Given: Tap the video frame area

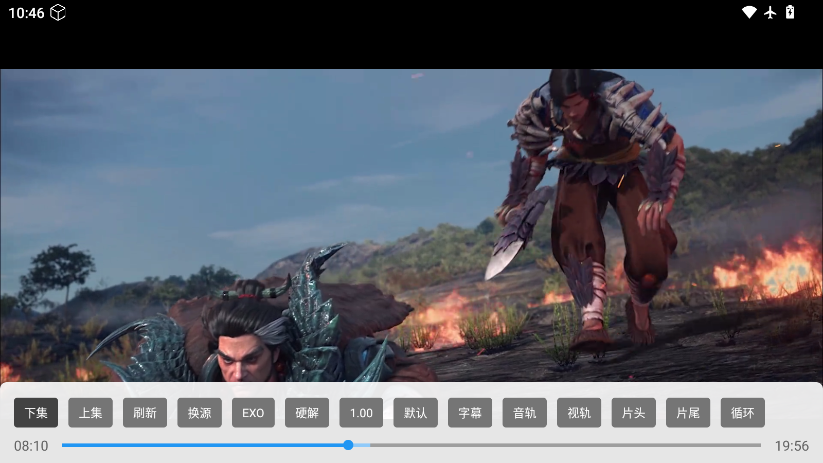Looking at the screenshot, I should pyautogui.click(x=412, y=225).
